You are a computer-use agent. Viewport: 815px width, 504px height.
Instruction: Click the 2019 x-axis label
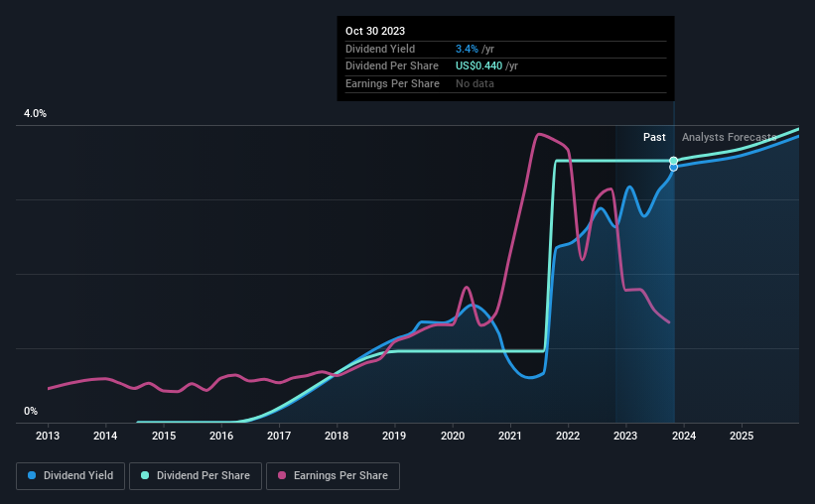pyautogui.click(x=394, y=436)
